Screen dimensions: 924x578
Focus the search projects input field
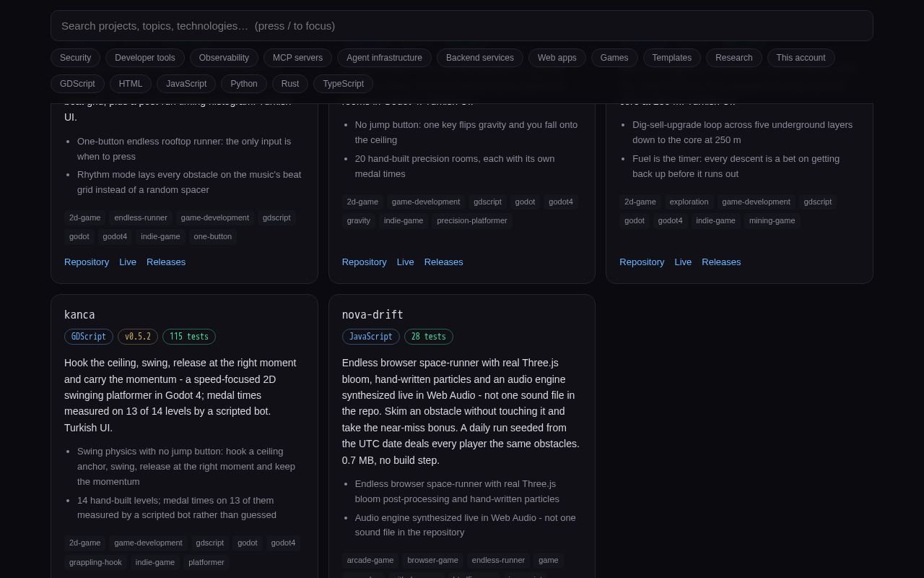[462, 26]
